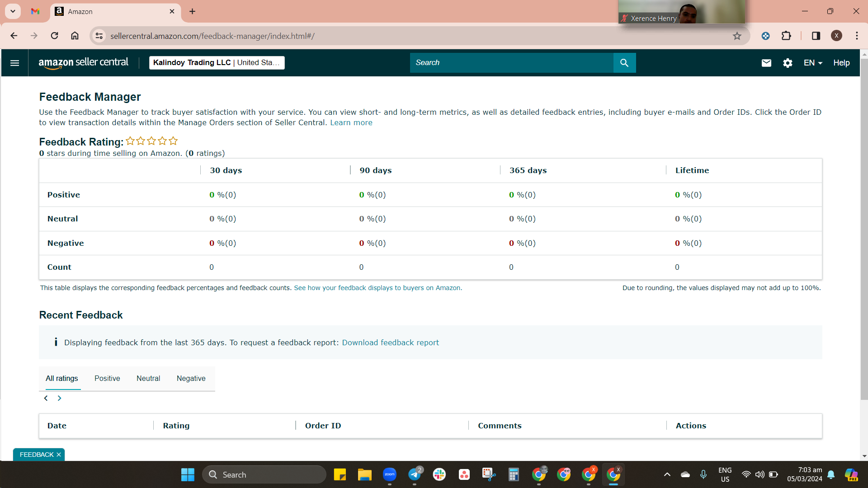Open 'See how your feedback displays' link
Screen dimensions: 868x488
pyautogui.click(x=378, y=288)
